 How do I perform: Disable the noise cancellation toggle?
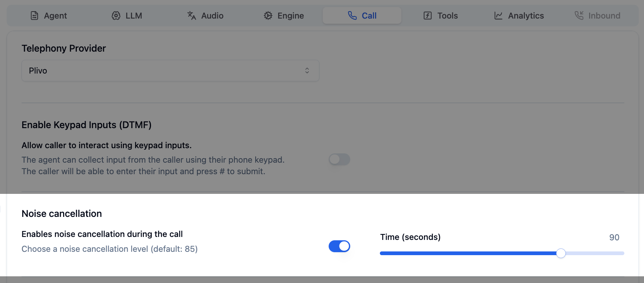(339, 246)
